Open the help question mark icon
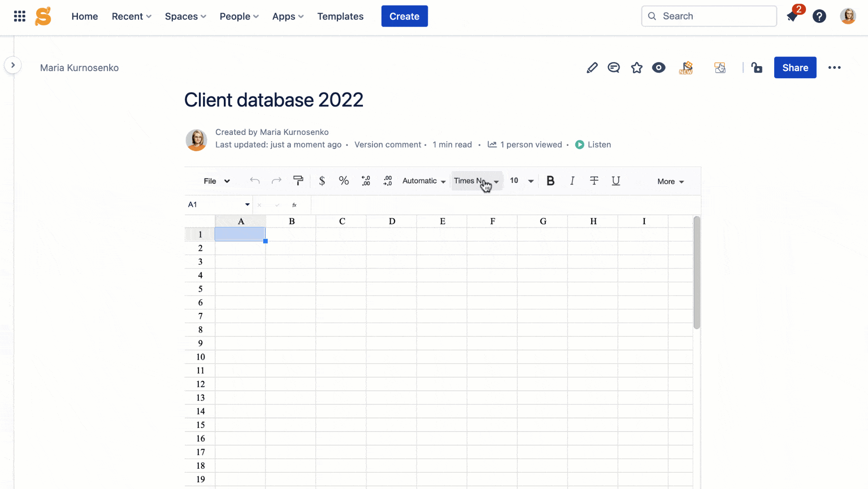The width and height of the screenshot is (868, 489). (819, 16)
